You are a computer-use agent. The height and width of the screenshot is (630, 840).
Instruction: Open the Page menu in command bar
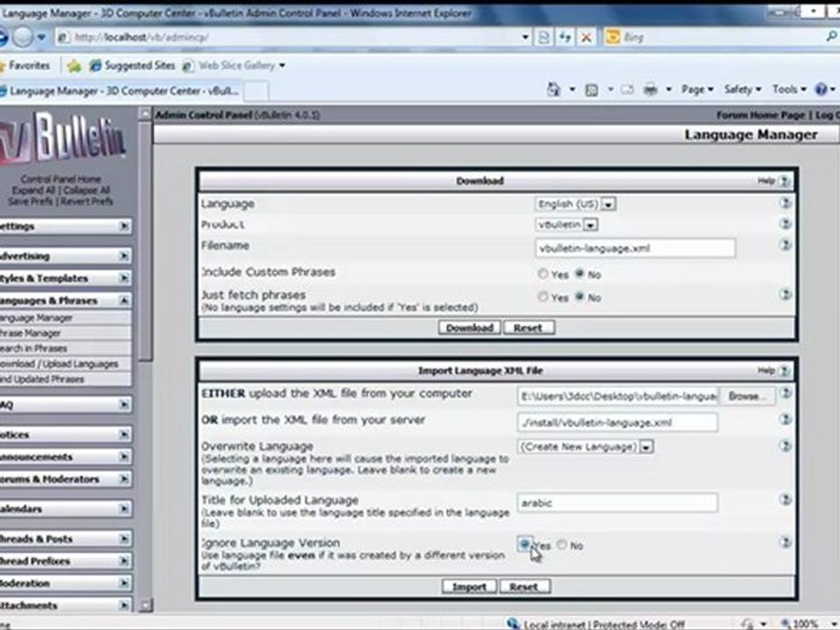click(x=697, y=89)
